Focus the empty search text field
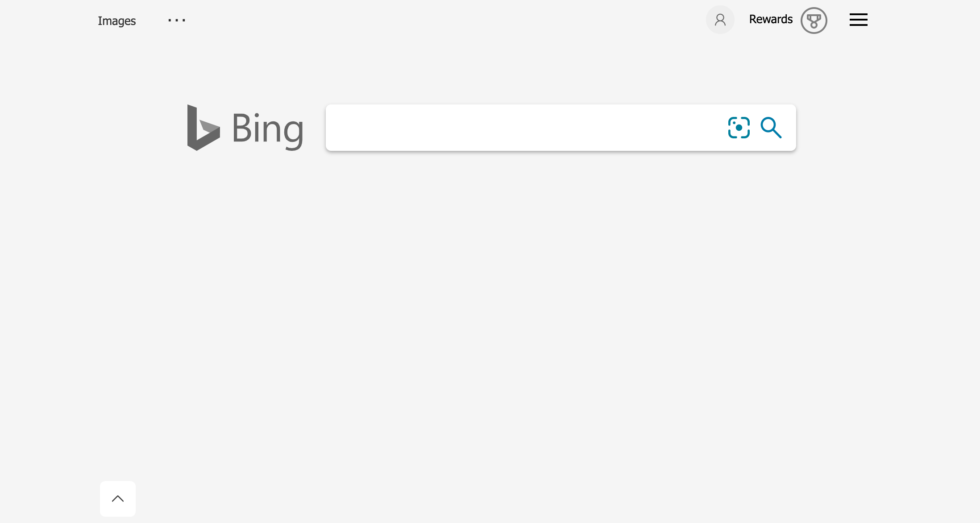The width and height of the screenshot is (980, 523). tap(522, 128)
